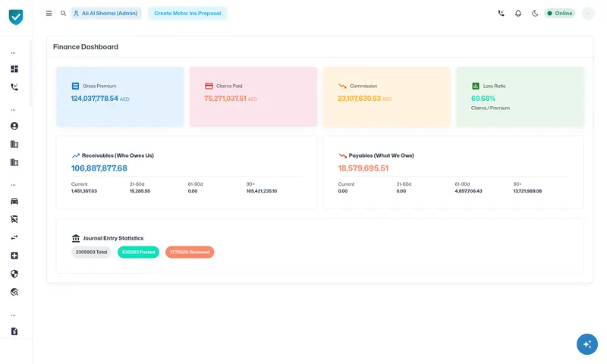Open the car icon in sidebar
The width and height of the screenshot is (607, 364).
pos(14,201)
